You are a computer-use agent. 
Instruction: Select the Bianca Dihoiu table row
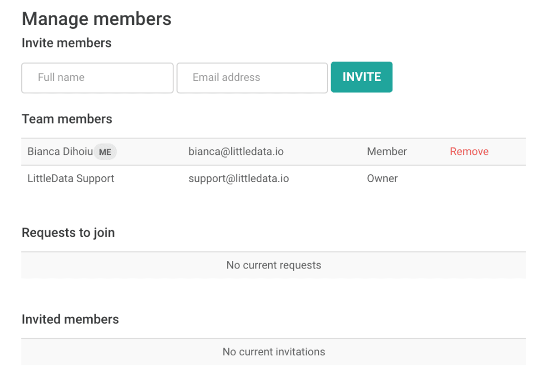[274, 152]
